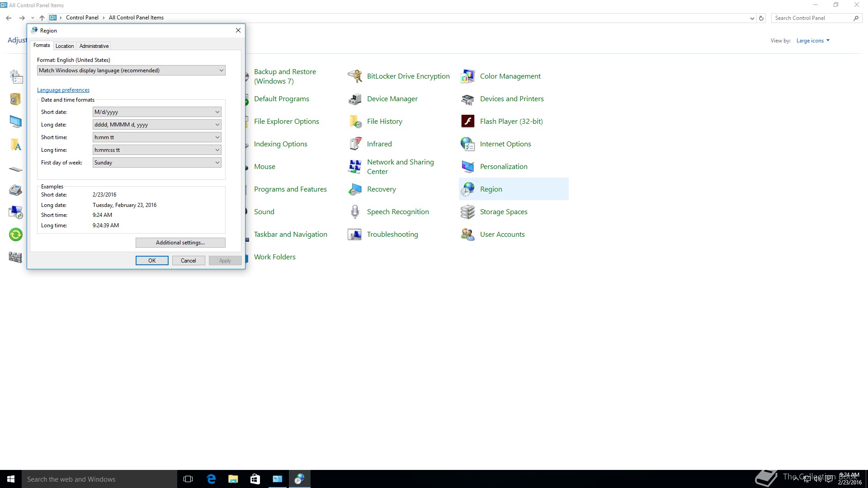Switch to the Administrative tab
The width and height of the screenshot is (868, 488).
pos(94,46)
